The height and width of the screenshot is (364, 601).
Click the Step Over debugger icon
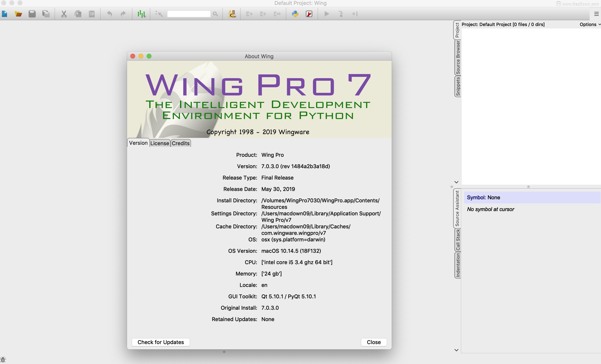pos(355,14)
